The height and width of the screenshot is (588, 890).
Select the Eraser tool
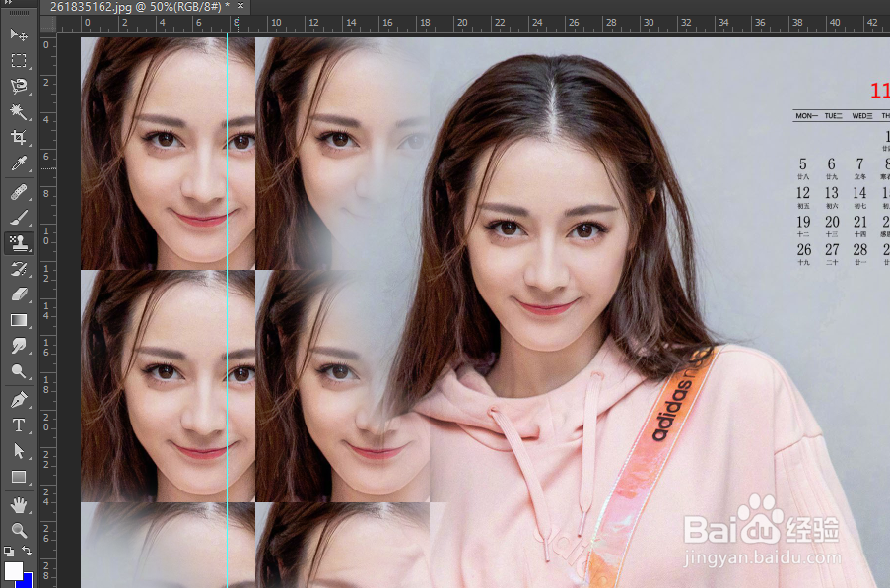(19, 294)
